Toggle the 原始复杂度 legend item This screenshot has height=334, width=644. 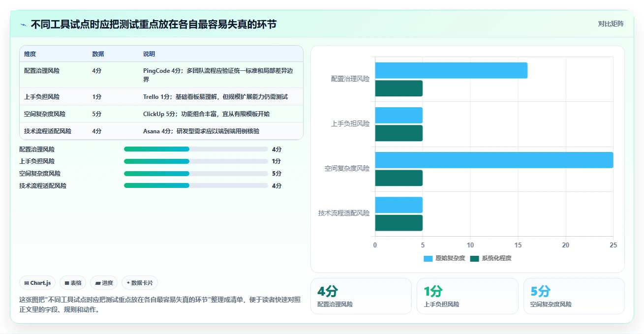[444, 258]
